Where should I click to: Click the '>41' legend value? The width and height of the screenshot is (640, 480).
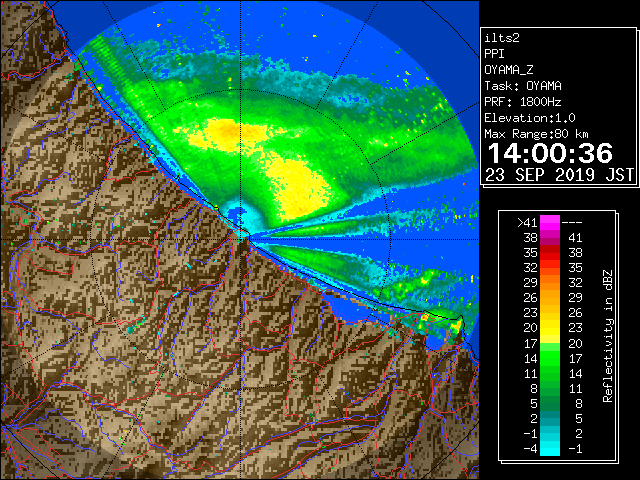point(527,223)
